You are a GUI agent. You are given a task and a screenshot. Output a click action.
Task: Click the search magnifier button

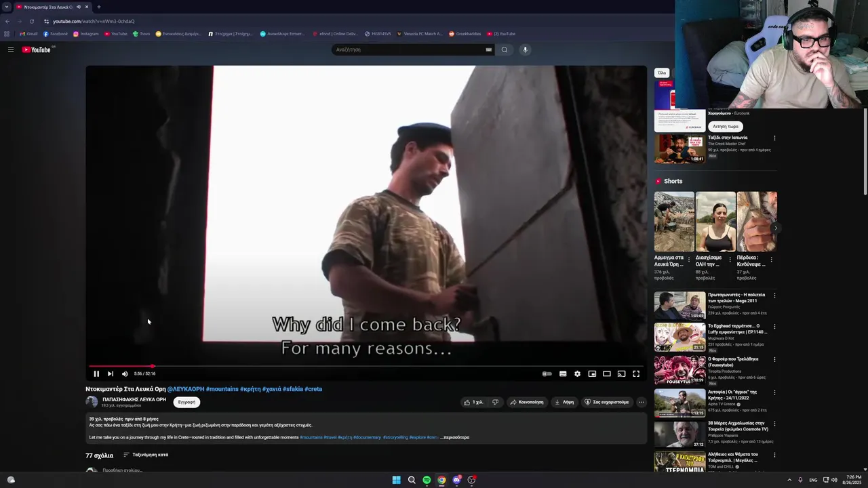[505, 49]
